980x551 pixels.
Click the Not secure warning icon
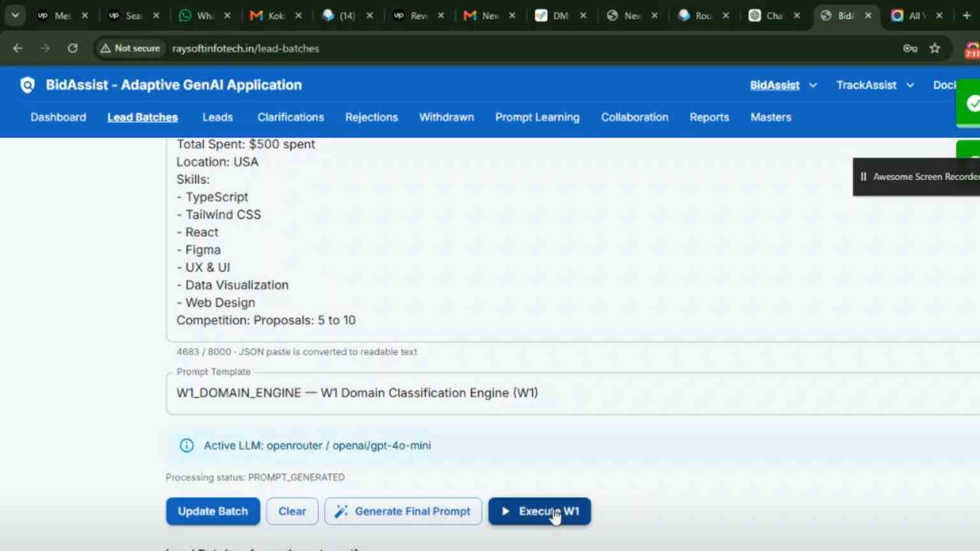[x=106, y=48]
